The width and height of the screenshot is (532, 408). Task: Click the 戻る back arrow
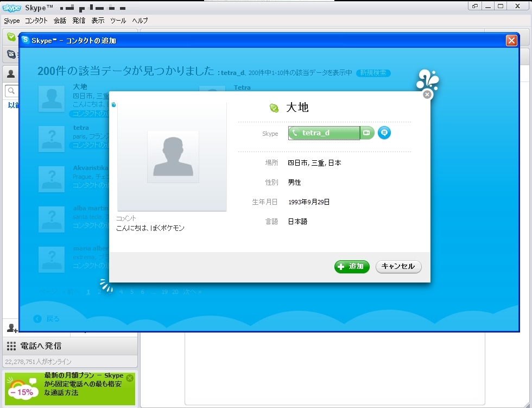[x=37, y=319]
